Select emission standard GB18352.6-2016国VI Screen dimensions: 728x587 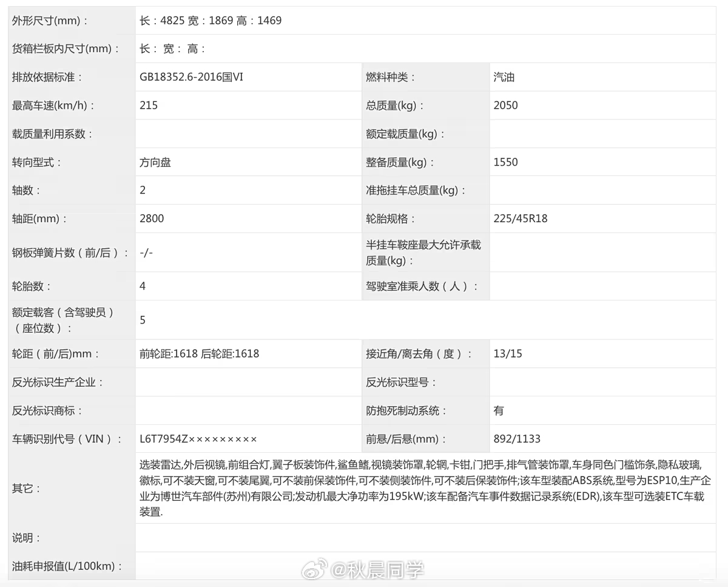[191, 77]
